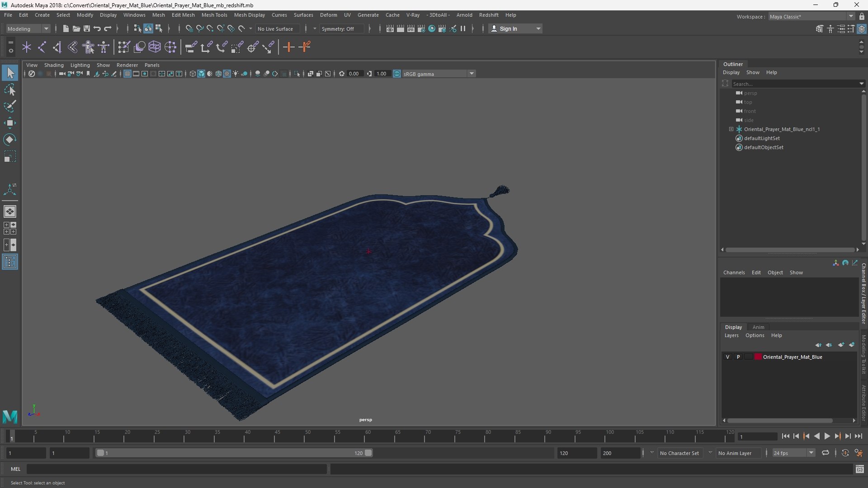The width and height of the screenshot is (868, 488).
Task: Click the Redo arrow icon
Action: [x=108, y=28]
